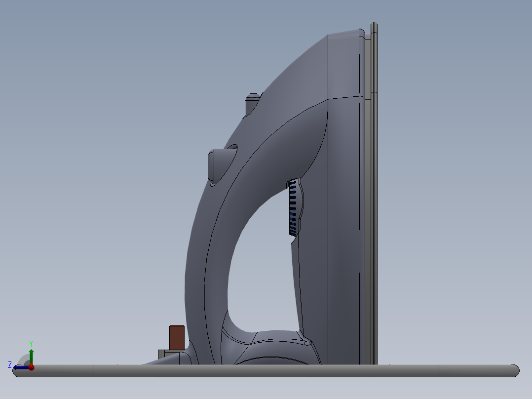Select the brown rectangular block near the iron heel

pyautogui.click(x=176, y=338)
